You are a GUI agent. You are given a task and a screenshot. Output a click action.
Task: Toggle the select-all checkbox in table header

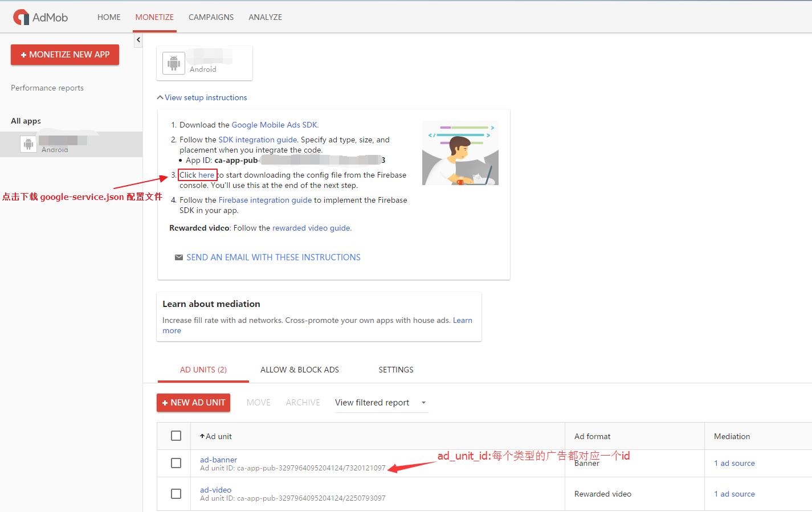pyautogui.click(x=176, y=436)
